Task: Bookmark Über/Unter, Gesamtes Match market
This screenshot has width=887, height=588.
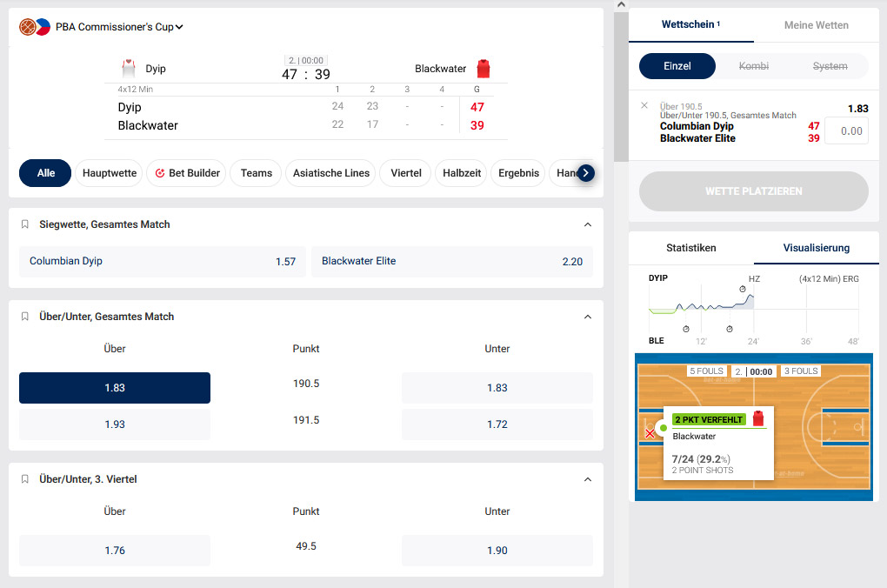Action: coord(25,317)
